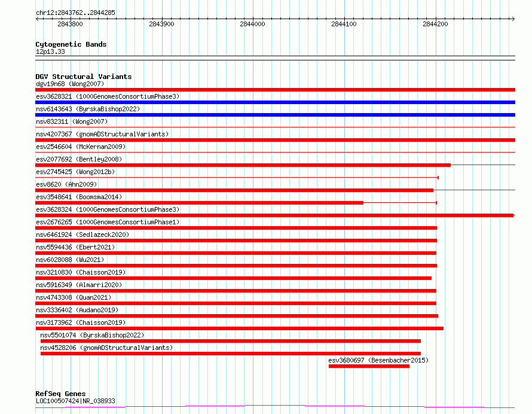Click the red bar under nsv3210830
This screenshot has height=414, width=532.
(234, 278)
